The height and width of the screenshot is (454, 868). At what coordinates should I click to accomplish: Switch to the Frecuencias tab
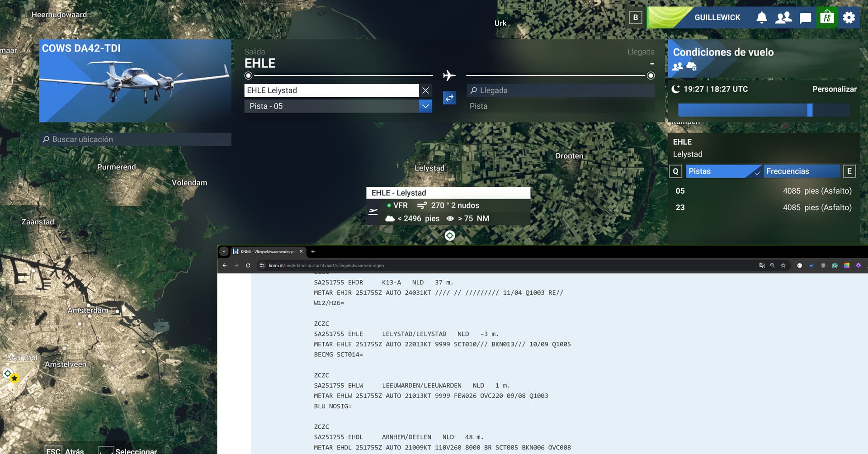801,171
